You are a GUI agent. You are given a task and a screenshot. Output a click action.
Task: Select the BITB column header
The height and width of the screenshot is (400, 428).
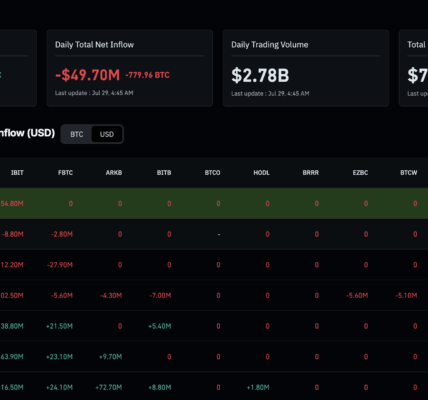point(164,173)
